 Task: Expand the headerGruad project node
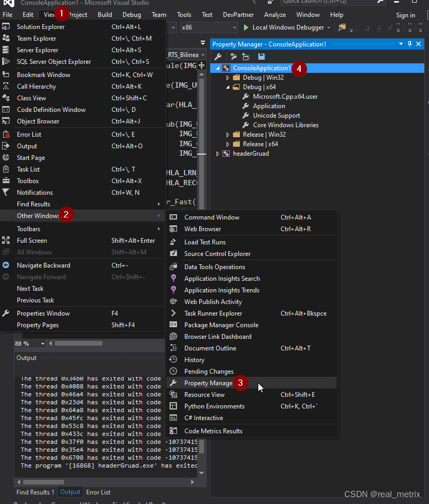click(218, 154)
